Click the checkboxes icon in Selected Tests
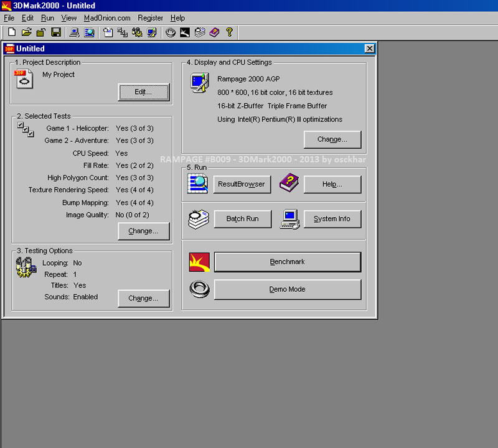The height and width of the screenshot is (448, 498). 26,129
